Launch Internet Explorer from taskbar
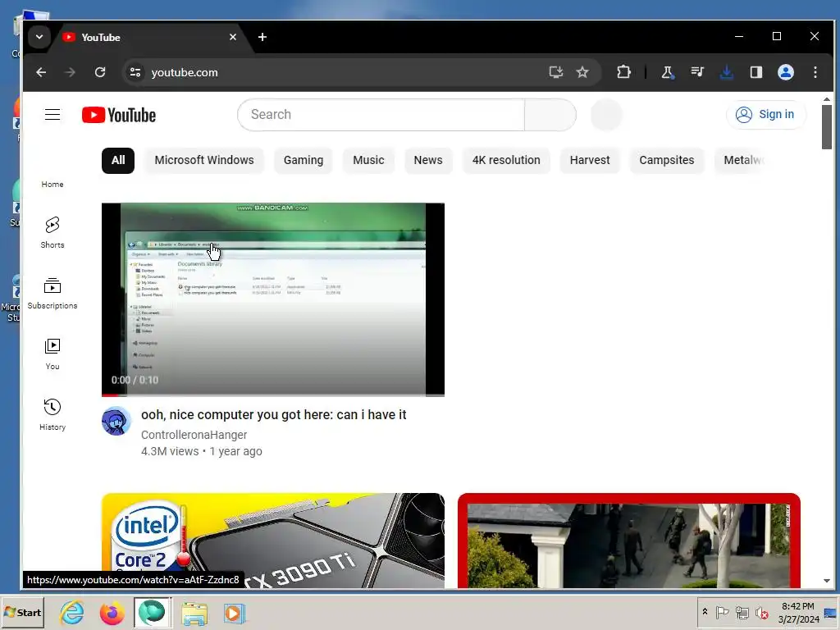 [72, 612]
